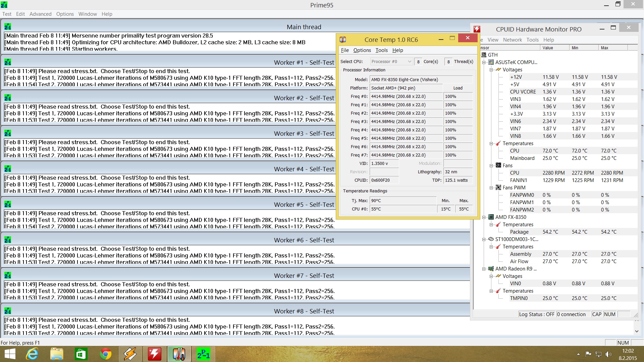Switch to Prime95 taskbar icon
Image resolution: width=644 pixels, height=362 pixels.
point(203,354)
